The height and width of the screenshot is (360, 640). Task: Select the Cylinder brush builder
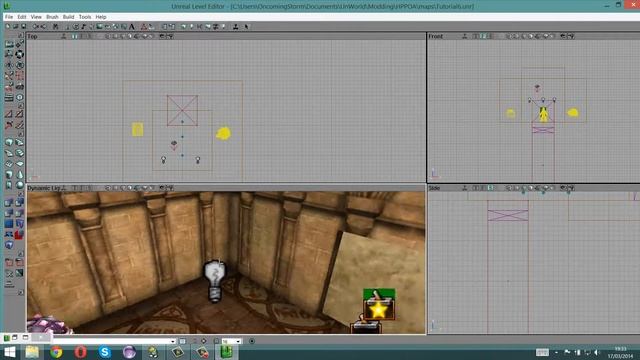pos(9,174)
